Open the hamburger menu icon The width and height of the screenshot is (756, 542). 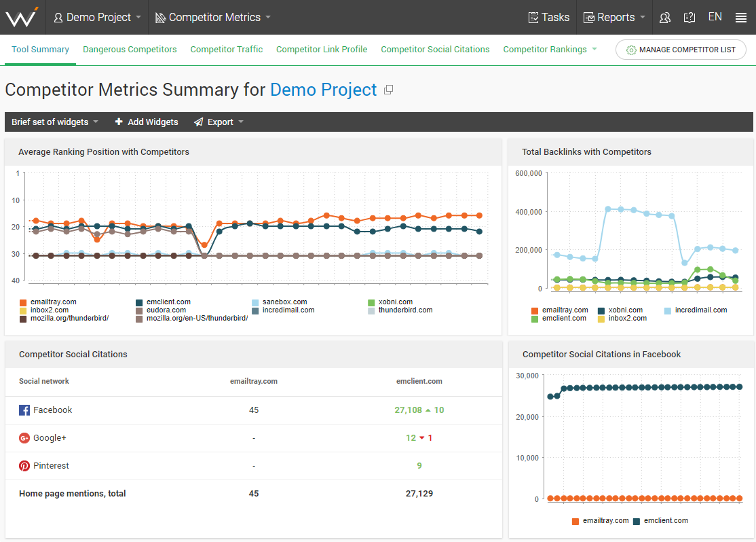(741, 18)
